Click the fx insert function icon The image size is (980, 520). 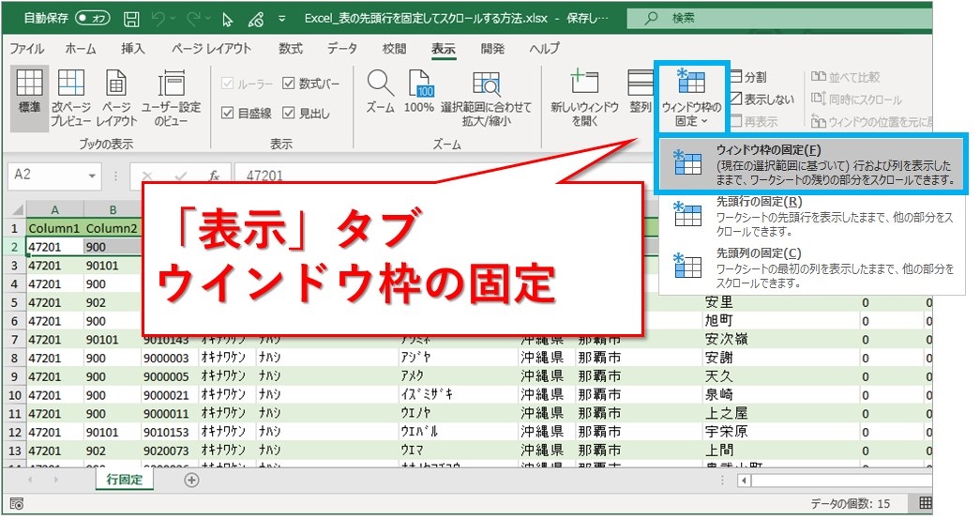[x=214, y=176]
